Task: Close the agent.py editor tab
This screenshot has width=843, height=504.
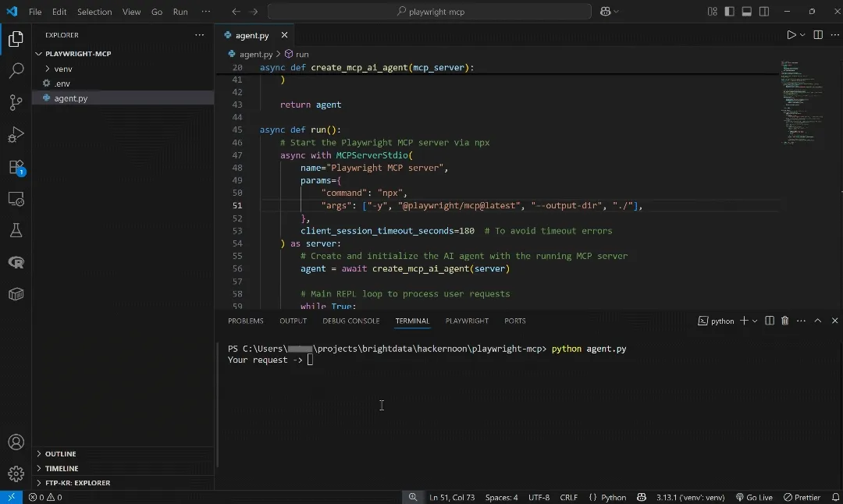Action: pyautogui.click(x=284, y=35)
